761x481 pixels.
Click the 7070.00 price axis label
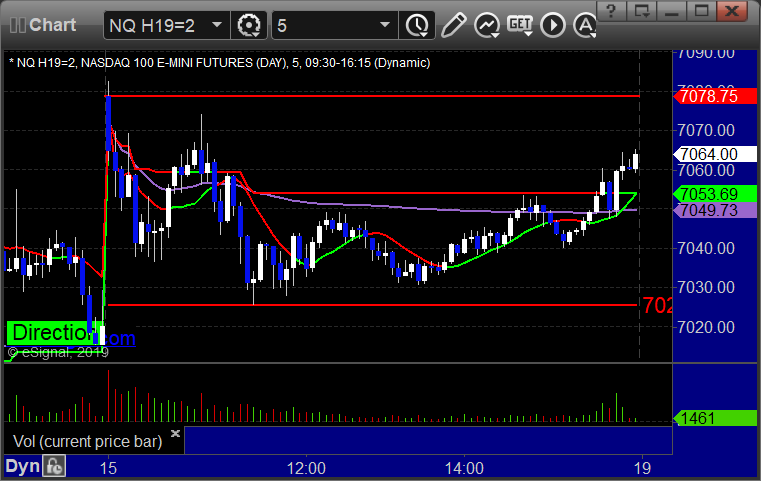coord(706,130)
